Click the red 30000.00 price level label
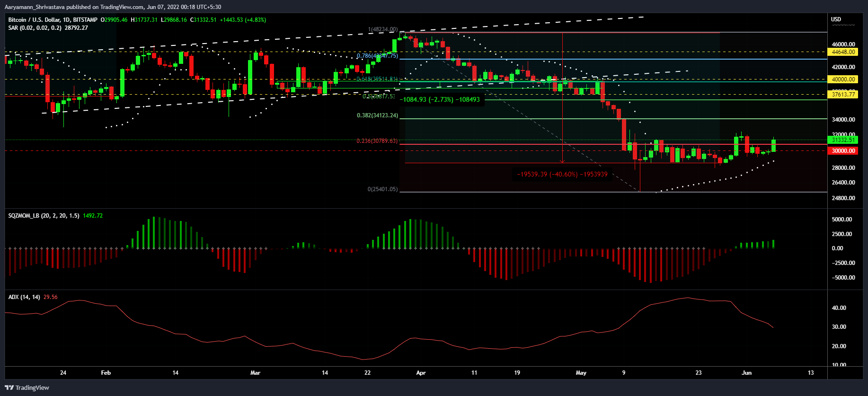The height and width of the screenshot is (396, 868). click(843, 151)
